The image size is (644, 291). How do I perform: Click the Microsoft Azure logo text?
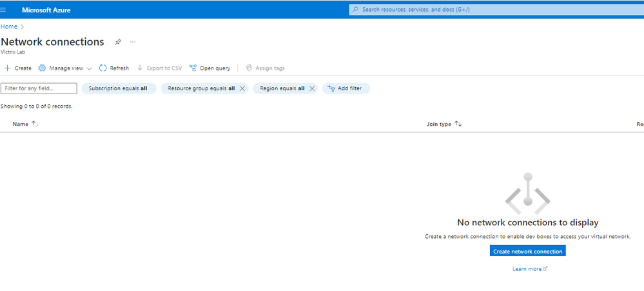(46, 10)
